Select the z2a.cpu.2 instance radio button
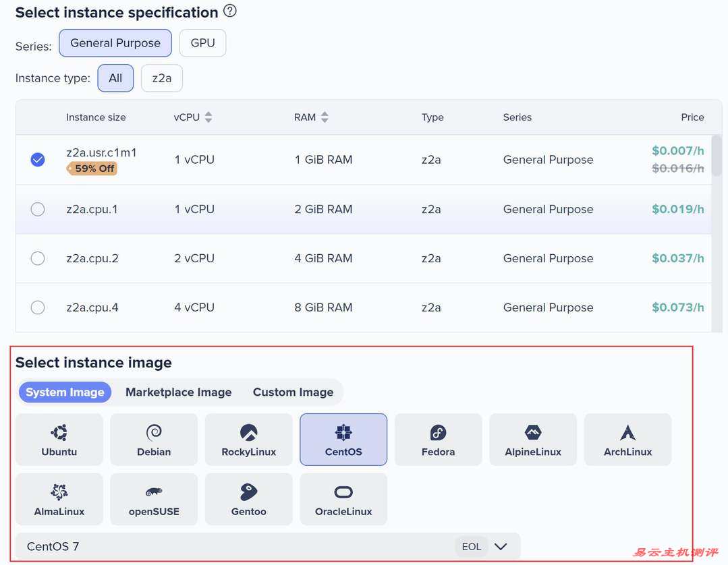 tap(38, 258)
